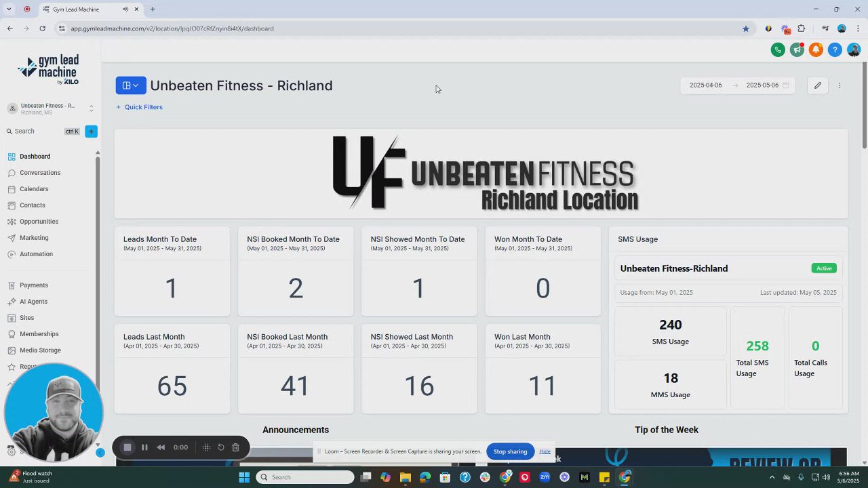The image size is (868, 488).
Task: Click the Chrome address bar URL
Action: tap(172, 28)
